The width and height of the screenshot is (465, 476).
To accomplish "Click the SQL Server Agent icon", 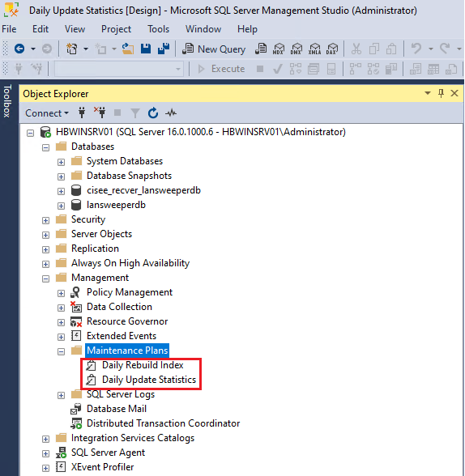I will coord(61,453).
